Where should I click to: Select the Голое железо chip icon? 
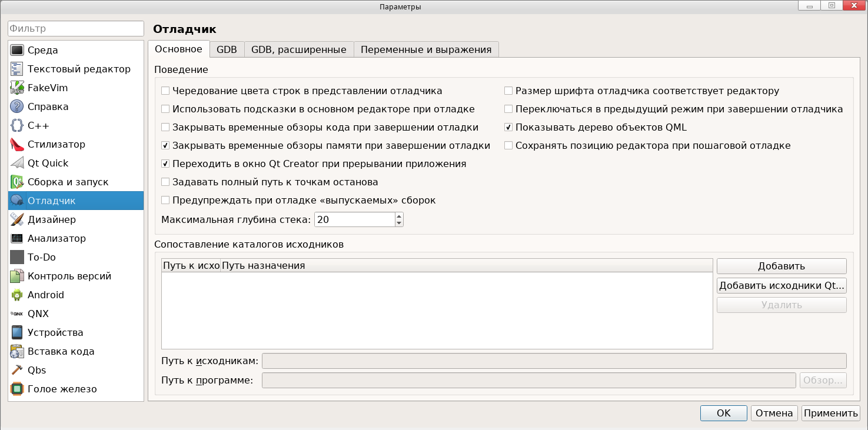[17, 389]
